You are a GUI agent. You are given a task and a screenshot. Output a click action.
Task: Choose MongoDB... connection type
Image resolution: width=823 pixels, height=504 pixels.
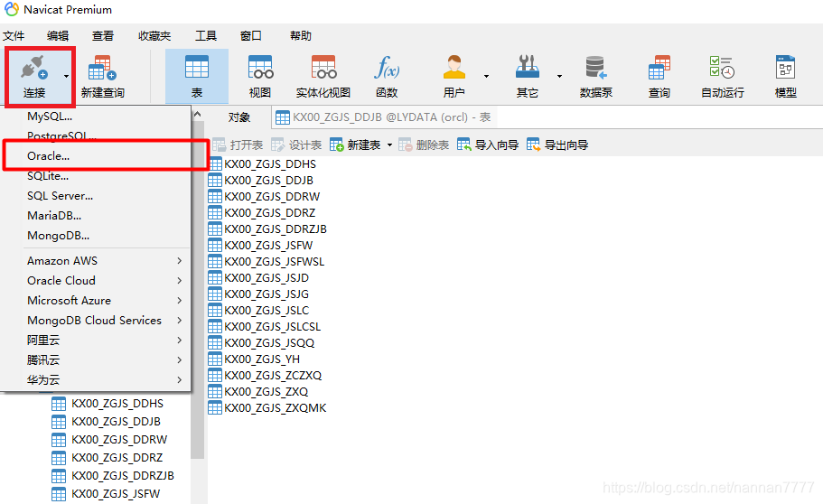96,236
